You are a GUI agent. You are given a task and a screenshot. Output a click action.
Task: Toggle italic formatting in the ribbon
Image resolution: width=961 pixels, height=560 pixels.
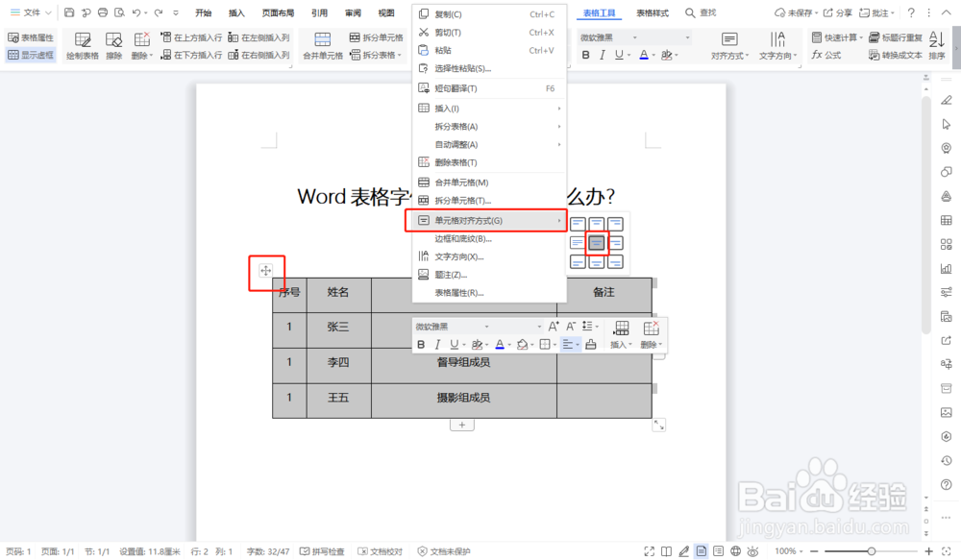[603, 55]
